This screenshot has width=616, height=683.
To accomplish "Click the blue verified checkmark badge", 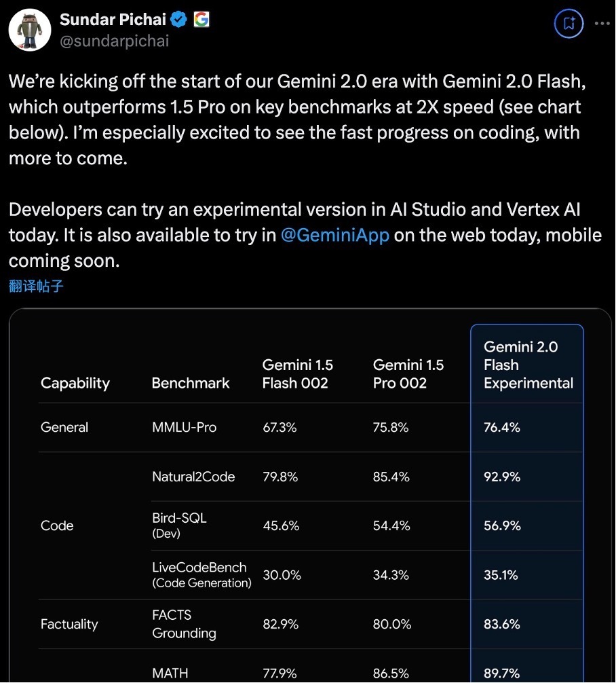I will tap(179, 20).
